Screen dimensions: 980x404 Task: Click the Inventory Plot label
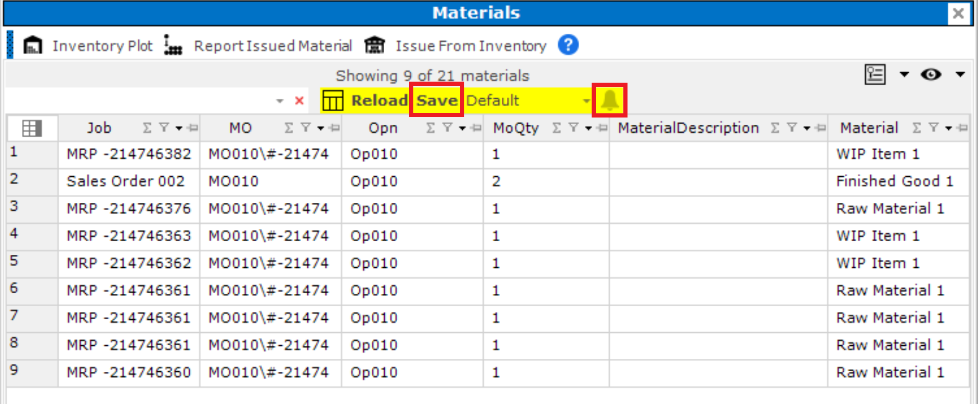coord(102,46)
